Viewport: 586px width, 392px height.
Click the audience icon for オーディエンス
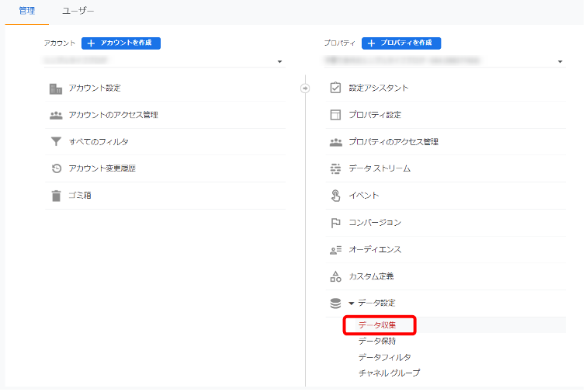click(335, 250)
